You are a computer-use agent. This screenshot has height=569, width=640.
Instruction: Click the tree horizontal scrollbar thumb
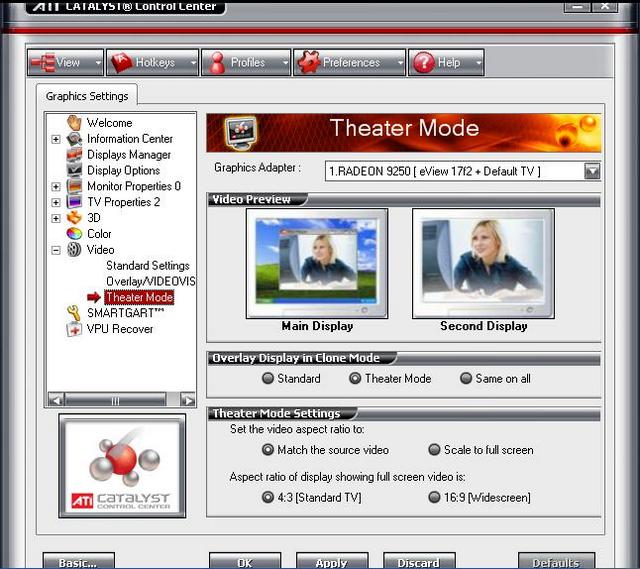(x=116, y=400)
